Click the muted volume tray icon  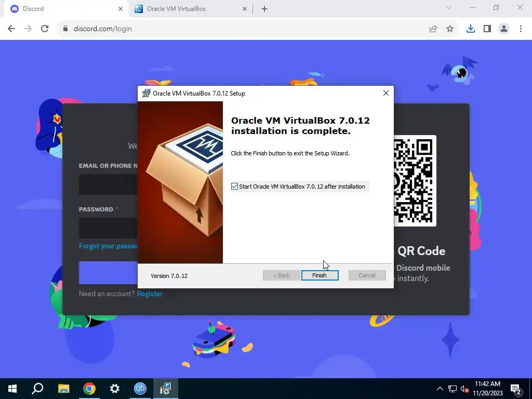(464, 389)
